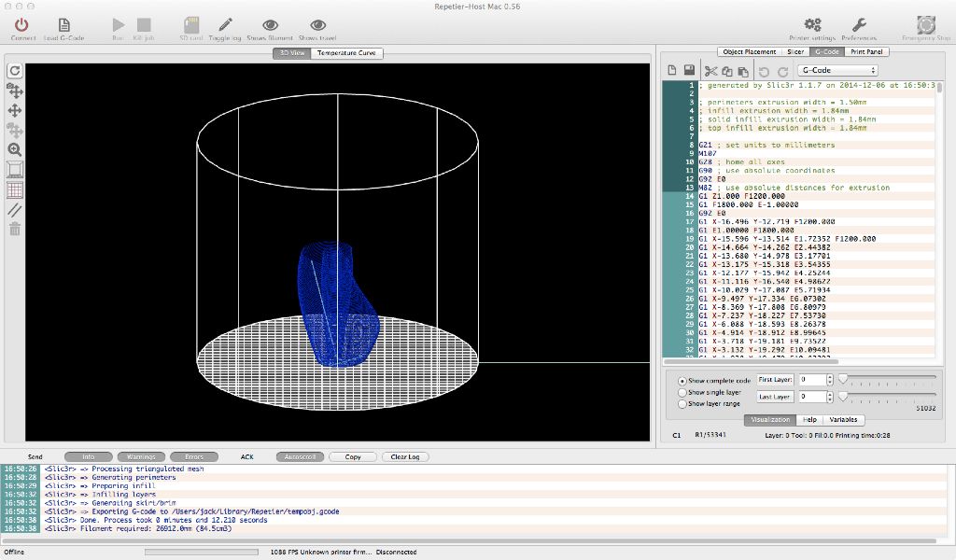The height and width of the screenshot is (560, 956).
Task: Reset the 3D view with the rotate arrow icon
Action: pos(15,71)
